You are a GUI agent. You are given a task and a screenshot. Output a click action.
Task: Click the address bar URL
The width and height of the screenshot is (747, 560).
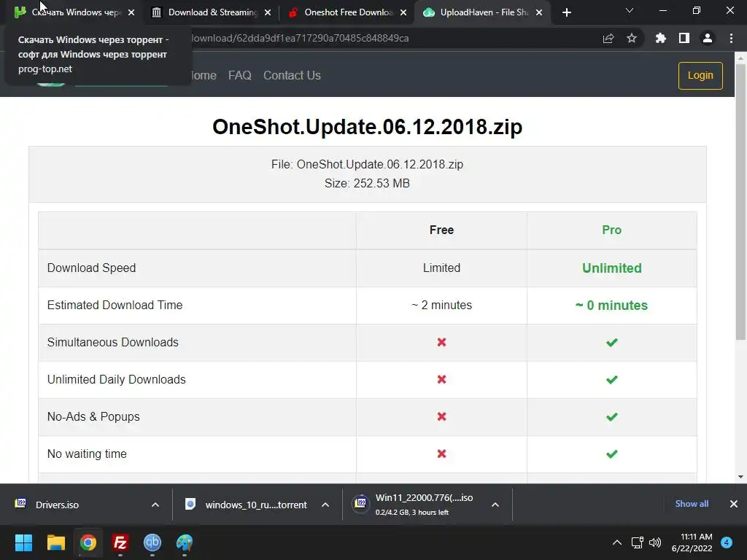(x=300, y=38)
